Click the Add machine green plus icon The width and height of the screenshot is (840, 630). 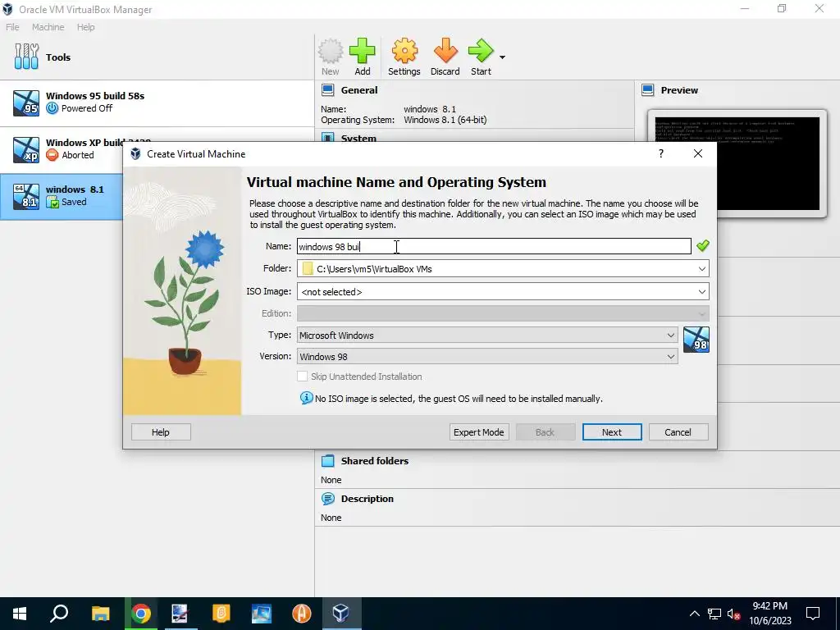pyautogui.click(x=362, y=51)
